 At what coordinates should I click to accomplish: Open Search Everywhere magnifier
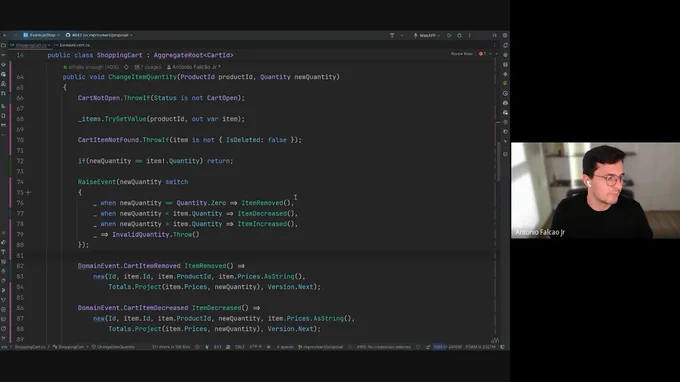pos(494,36)
